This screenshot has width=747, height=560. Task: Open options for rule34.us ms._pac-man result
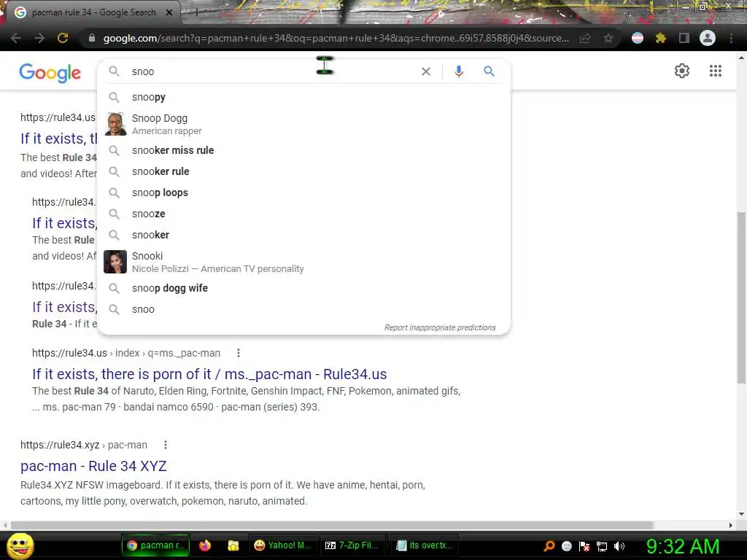(x=239, y=353)
